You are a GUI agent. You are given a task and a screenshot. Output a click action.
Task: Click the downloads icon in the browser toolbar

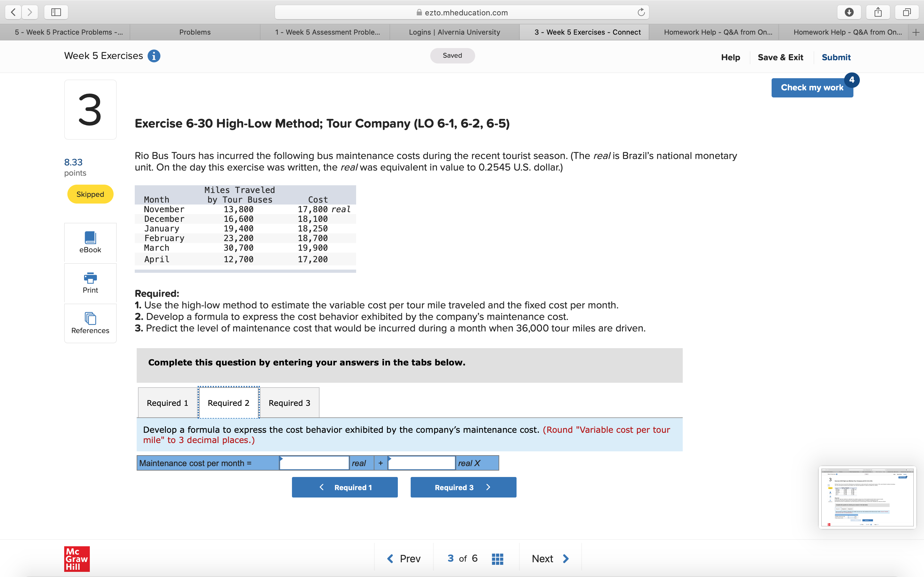tap(849, 12)
